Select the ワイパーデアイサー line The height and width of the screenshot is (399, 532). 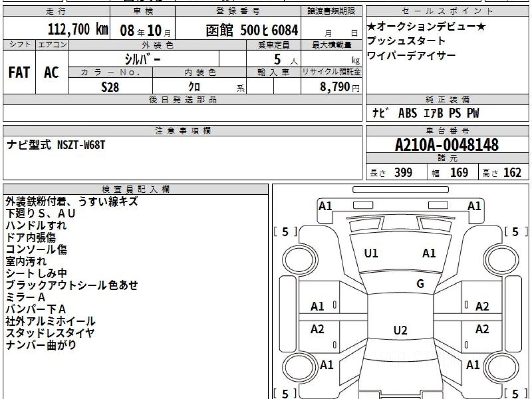[x=411, y=55]
